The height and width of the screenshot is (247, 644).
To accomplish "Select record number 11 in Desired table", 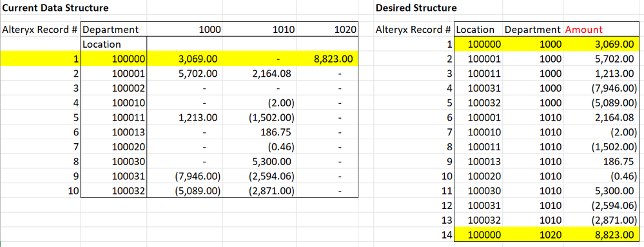I will [447, 192].
